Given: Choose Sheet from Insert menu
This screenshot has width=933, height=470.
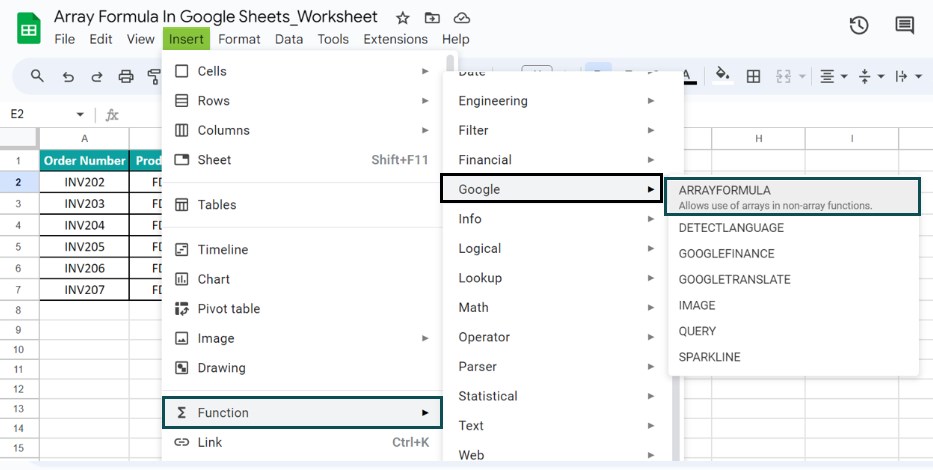Looking at the screenshot, I should click(x=302, y=159).
